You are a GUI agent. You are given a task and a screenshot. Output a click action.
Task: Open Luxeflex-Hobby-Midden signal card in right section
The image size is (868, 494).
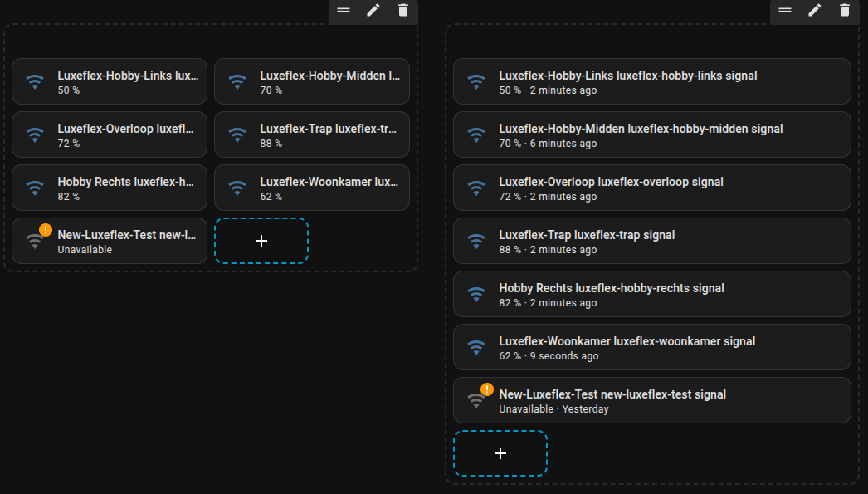[651, 135]
